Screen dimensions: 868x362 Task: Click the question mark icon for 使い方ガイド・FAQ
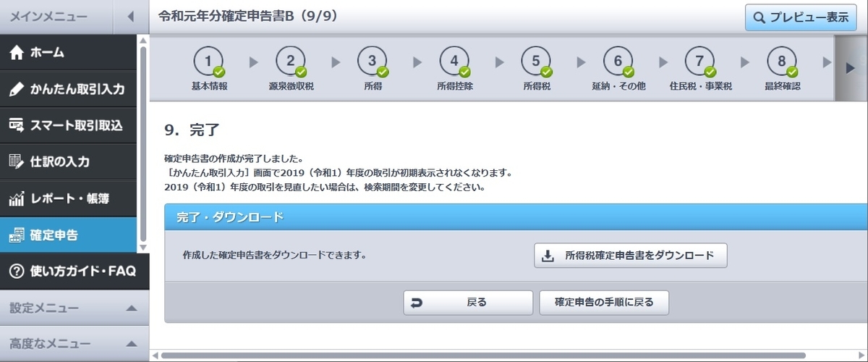(16, 271)
